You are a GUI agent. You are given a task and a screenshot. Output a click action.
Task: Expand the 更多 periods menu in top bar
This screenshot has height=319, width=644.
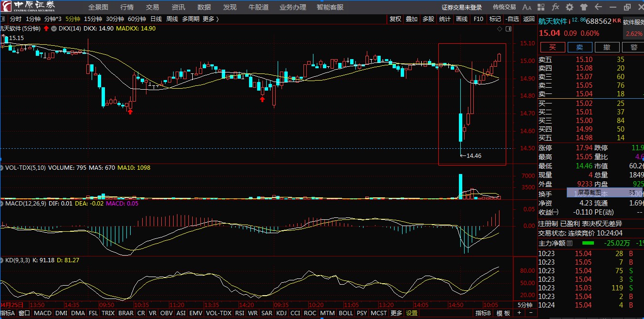(210, 19)
